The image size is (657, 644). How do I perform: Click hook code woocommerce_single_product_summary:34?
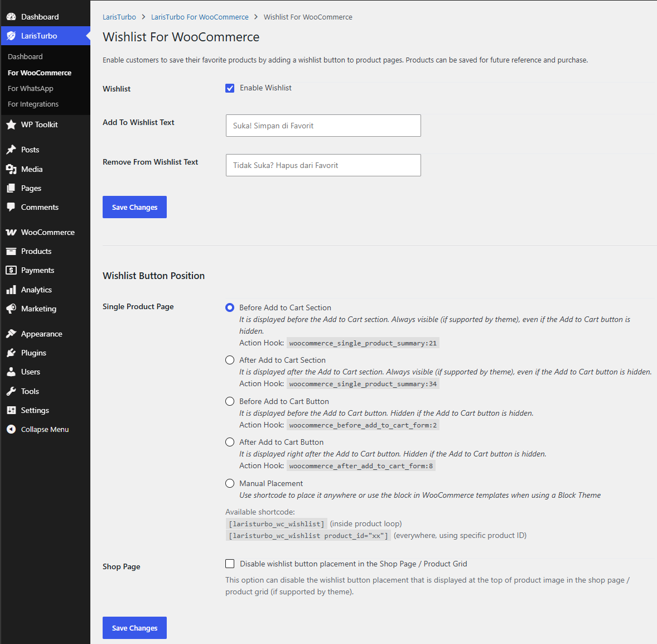(363, 384)
